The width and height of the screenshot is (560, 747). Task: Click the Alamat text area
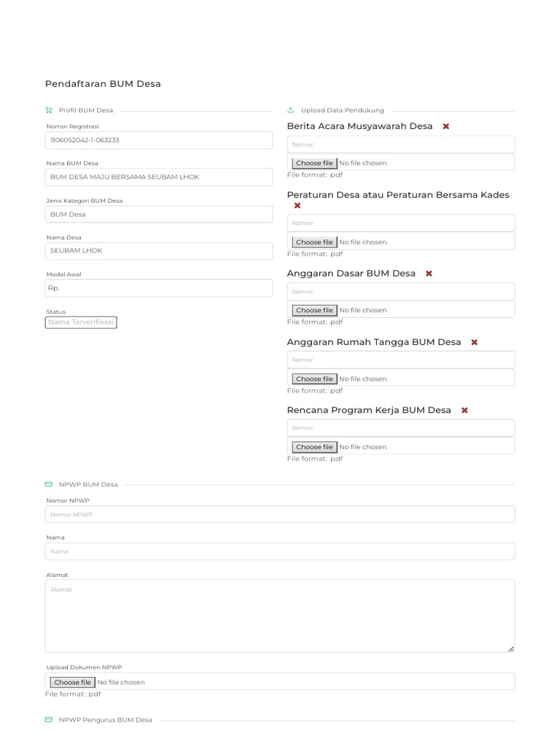click(280, 616)
